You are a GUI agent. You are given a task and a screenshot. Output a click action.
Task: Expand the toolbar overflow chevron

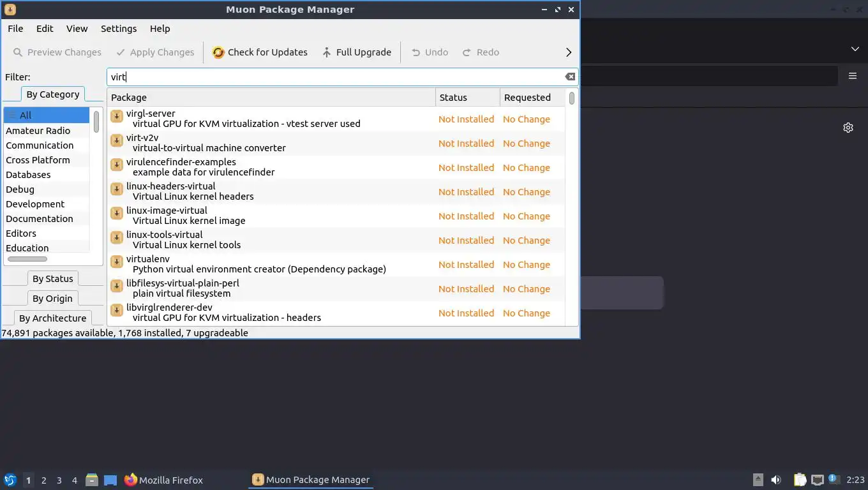tap(569, 52)
